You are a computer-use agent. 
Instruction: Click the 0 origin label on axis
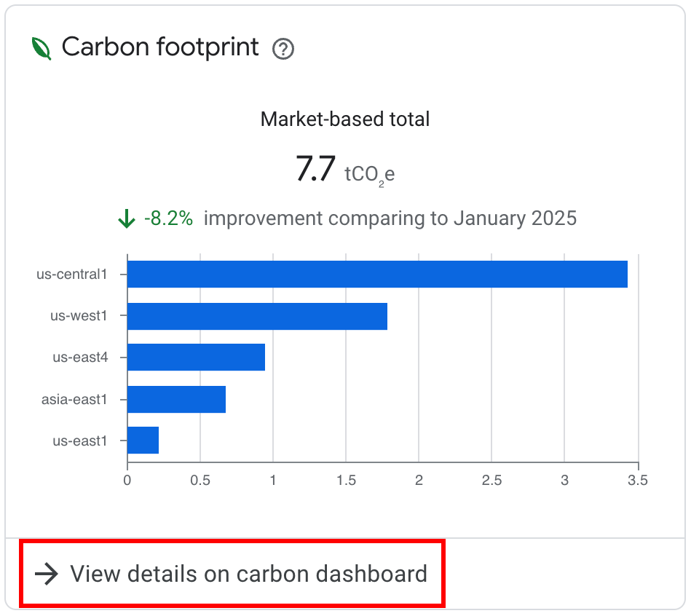(x=128, y=481)
